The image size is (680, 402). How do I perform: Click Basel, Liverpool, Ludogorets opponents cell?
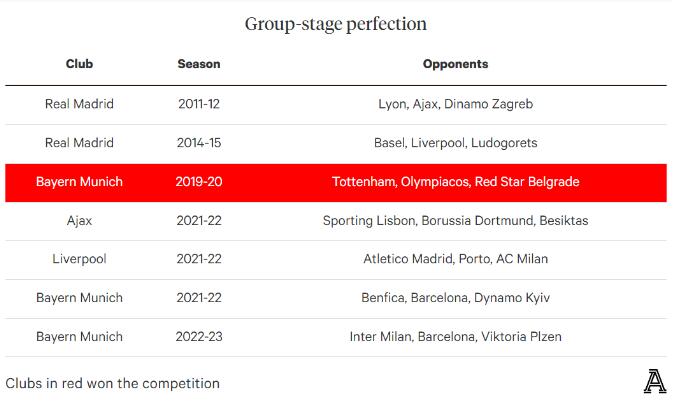pos(455,143)
